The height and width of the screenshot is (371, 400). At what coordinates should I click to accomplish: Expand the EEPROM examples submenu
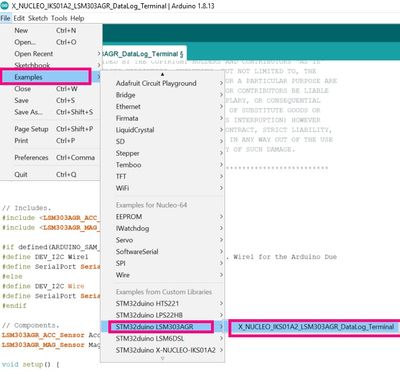[x=163, y=217]
